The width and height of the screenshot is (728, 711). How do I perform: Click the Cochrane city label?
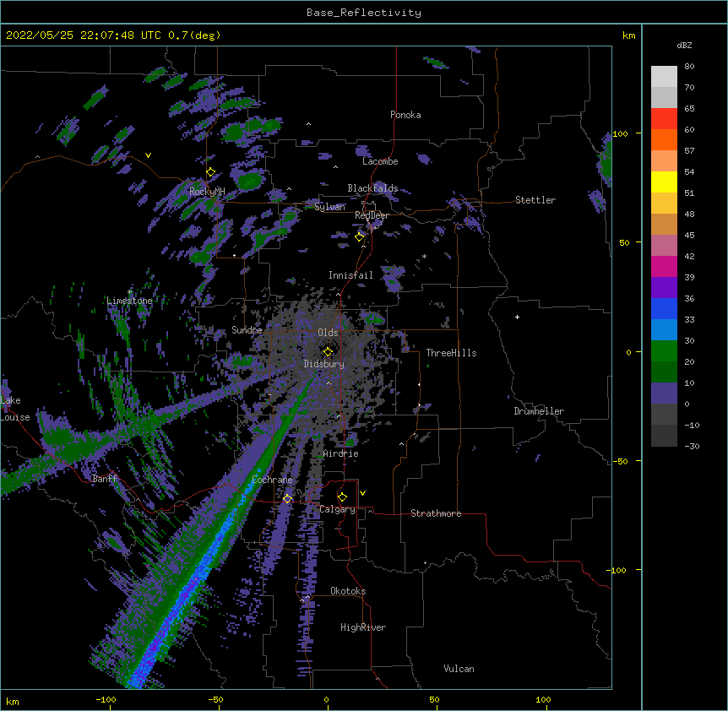(272, 480)
